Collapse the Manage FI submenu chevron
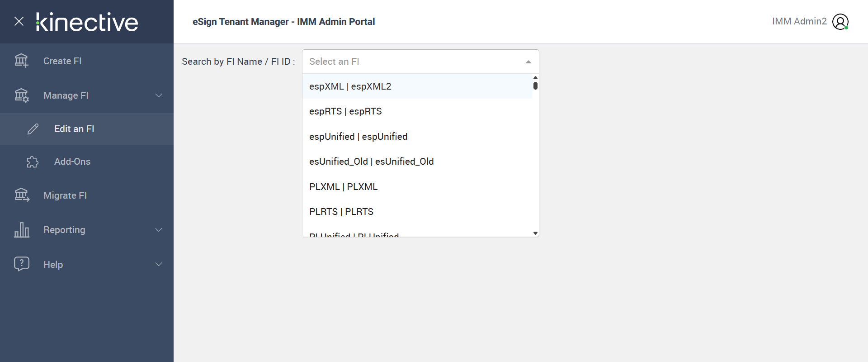Viewport: 868px width, 362px height. click(x=159, y=95)
